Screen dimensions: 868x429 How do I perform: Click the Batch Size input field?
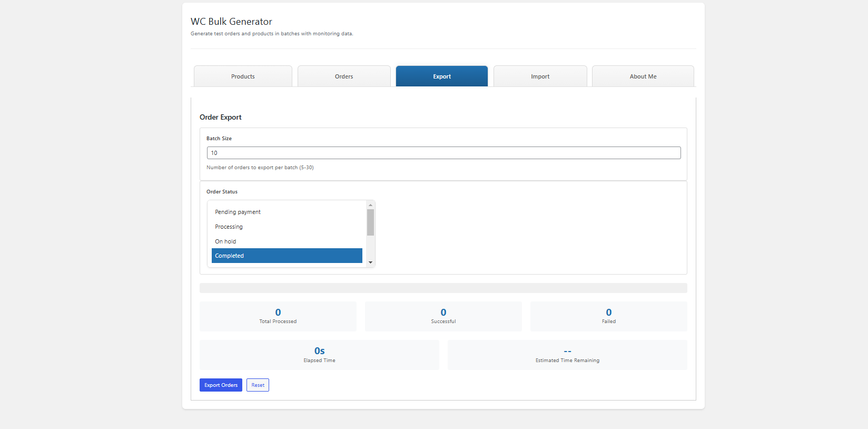click(x=443, y=153)
